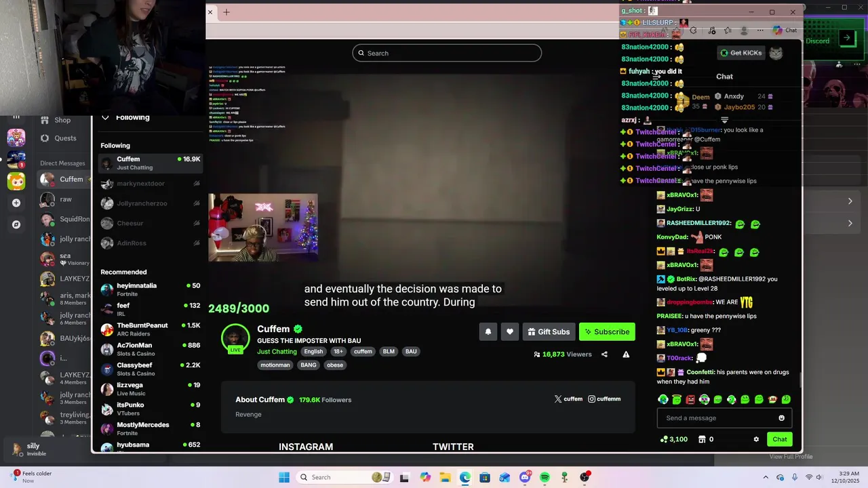The width and height of the screenshot is (868, 488).
Task: Open direct message with SquidRon
Action: tap(64, 219)
